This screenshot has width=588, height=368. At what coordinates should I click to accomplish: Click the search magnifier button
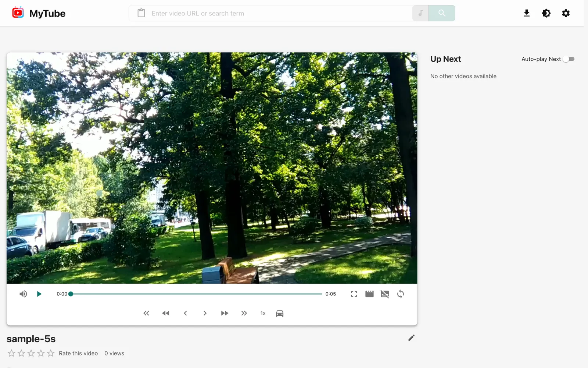coord(442,13)
